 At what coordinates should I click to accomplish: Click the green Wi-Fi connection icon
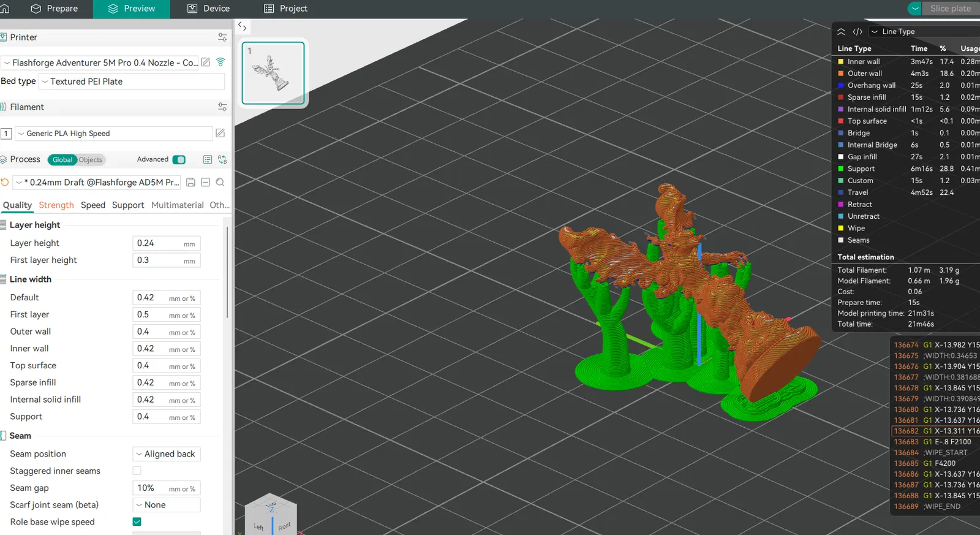221,63
